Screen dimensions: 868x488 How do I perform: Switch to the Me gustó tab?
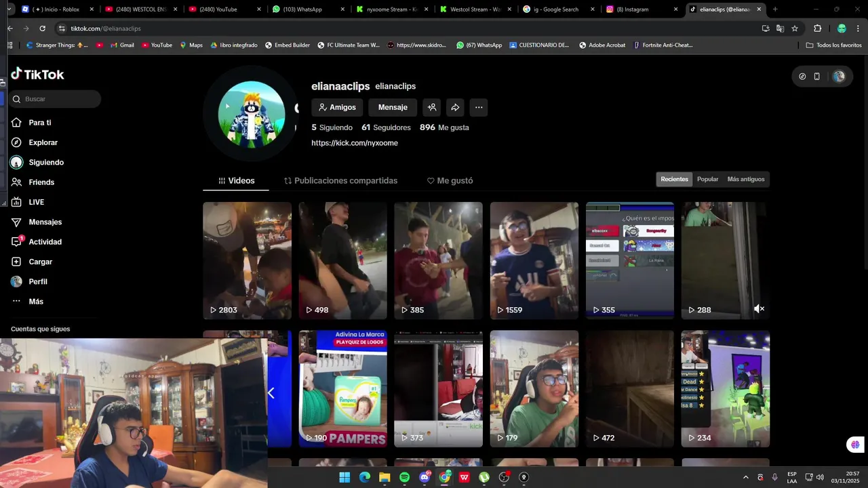[450, 181]
